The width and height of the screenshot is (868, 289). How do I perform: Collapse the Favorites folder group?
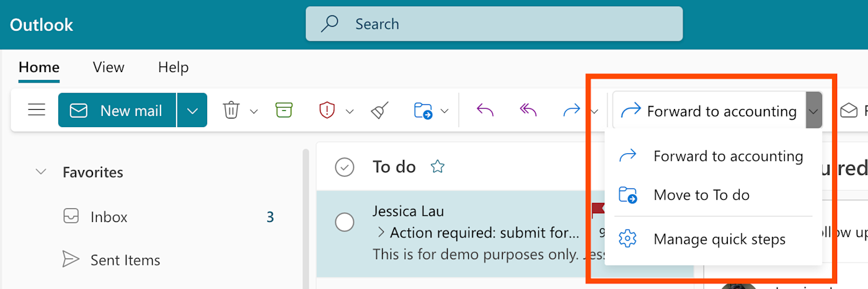(41, 172)
